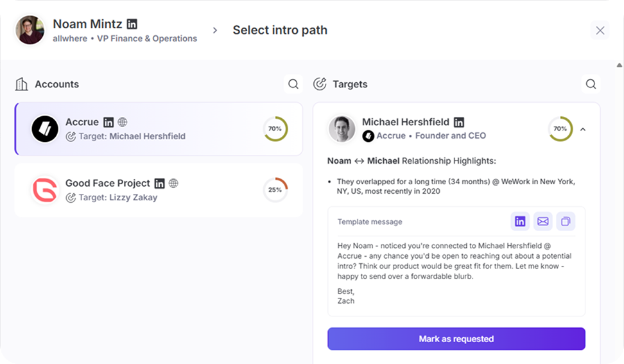
Task: Open Michael Hershfield's LinkedIn icon
Action: point(459,122)
